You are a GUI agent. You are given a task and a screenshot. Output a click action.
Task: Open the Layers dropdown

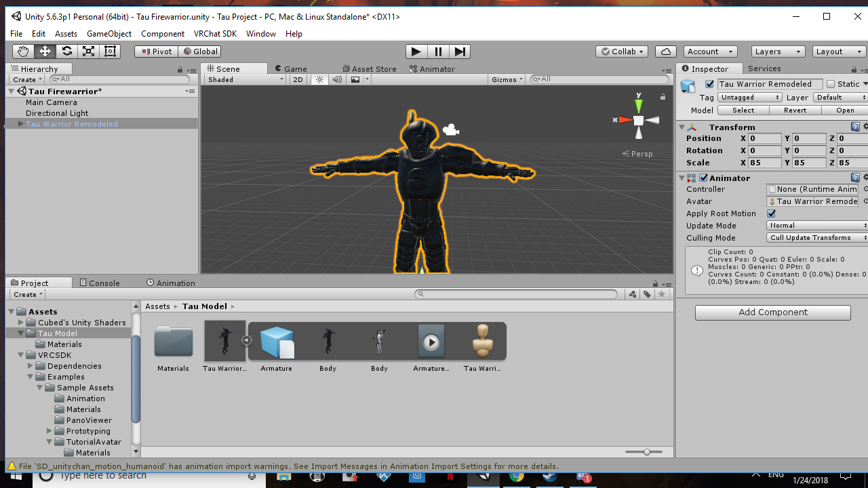[778, 52]
